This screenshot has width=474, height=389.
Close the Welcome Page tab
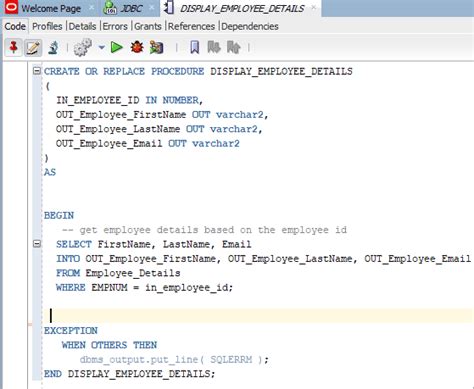pos(91,8)
